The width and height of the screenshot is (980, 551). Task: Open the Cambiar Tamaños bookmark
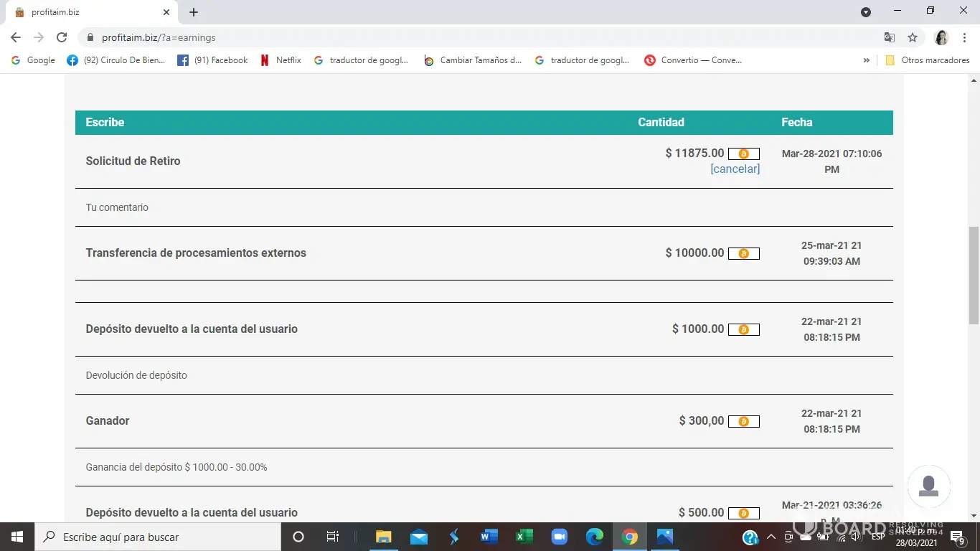473,60
